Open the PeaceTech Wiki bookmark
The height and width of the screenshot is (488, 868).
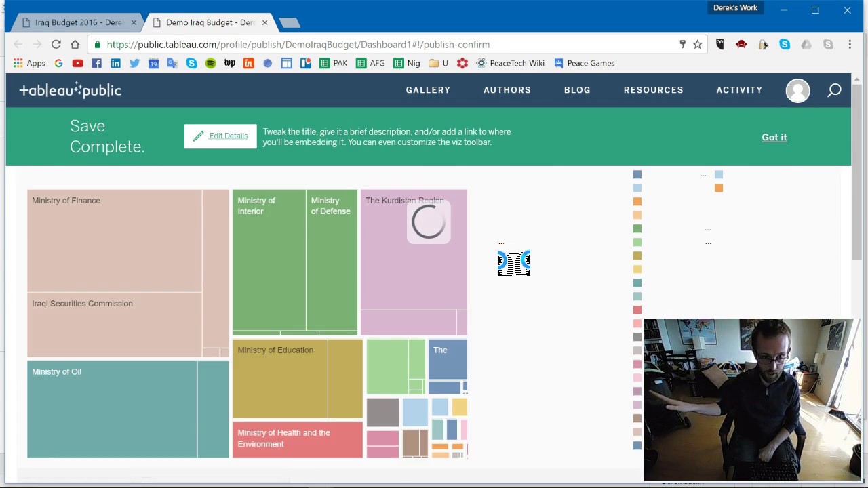(x=510, y=63)
